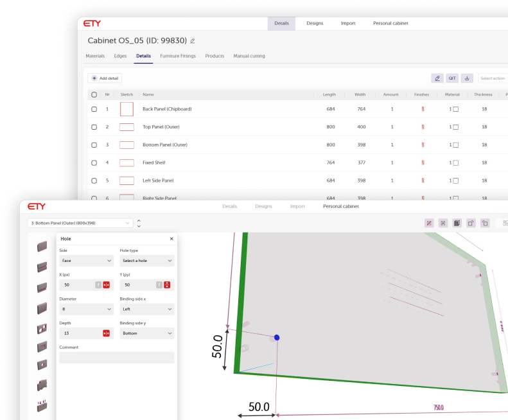Close the Hole panel
508x420 pixels.
(x=171, y=238)
